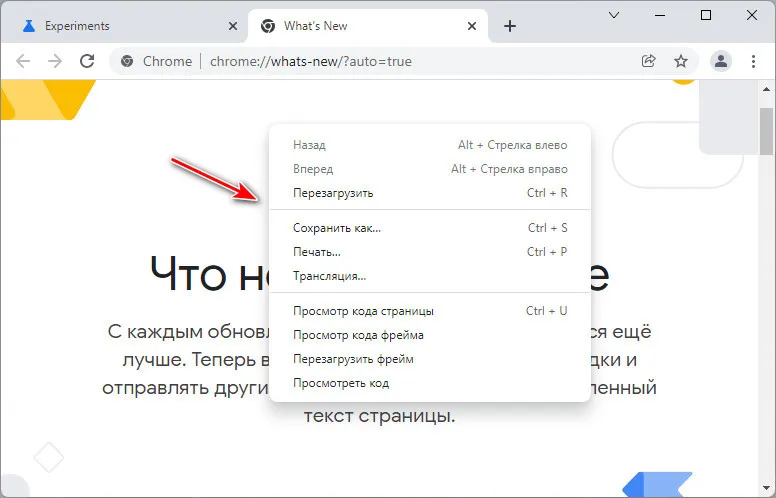Select "Печать..." in the context menu

click(317, 252)
